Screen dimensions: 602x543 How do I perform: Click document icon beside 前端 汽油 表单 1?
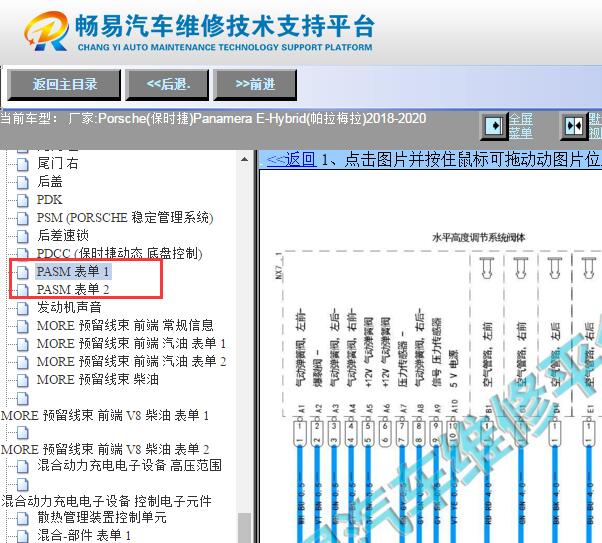click(x=23, y=344)
